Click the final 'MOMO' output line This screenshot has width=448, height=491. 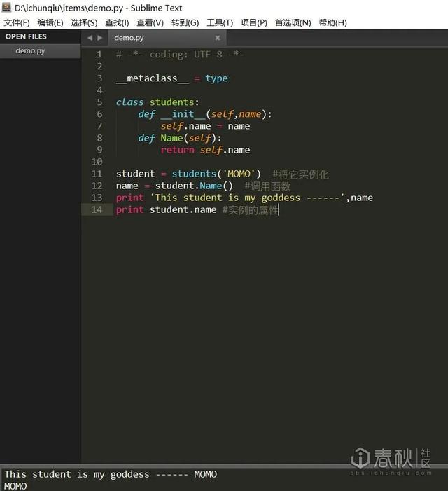15,485
